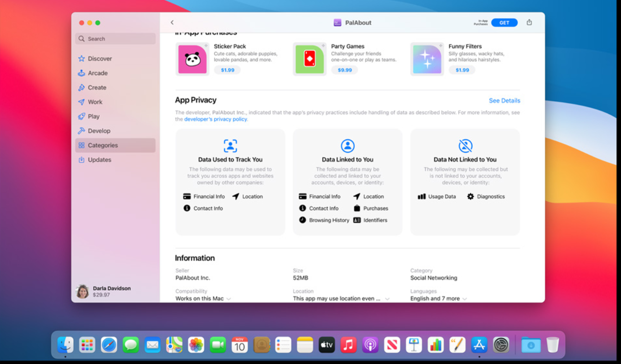Click the size value "52MB"
This screenshot has width=621, height=364.
(x=301, y=278)
